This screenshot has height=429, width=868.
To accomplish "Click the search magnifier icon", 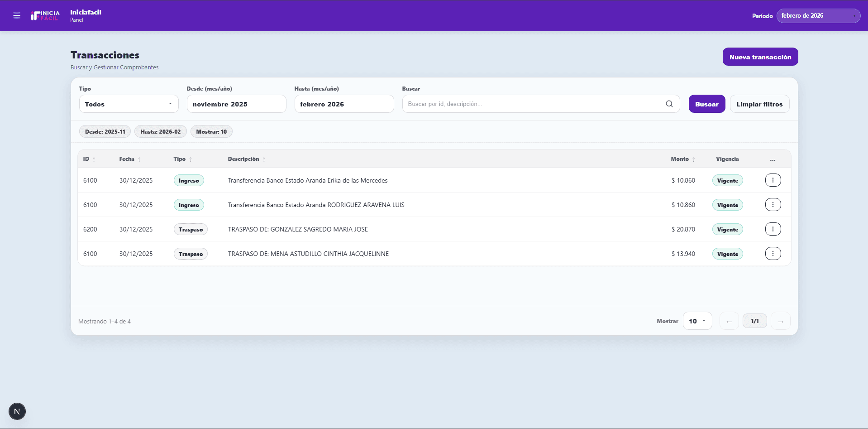I will [x=669, y=104].
